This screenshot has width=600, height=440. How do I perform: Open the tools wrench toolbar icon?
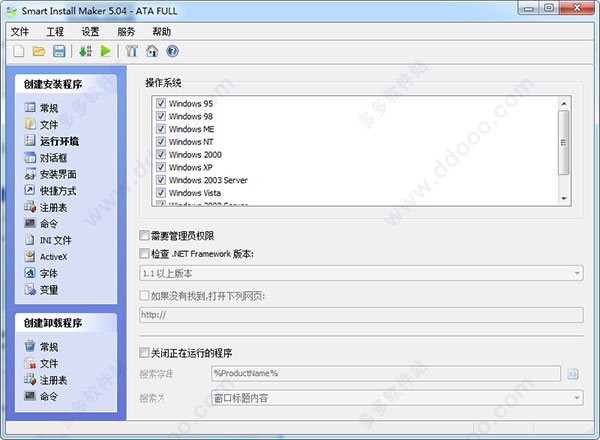[x=132, y=51]
